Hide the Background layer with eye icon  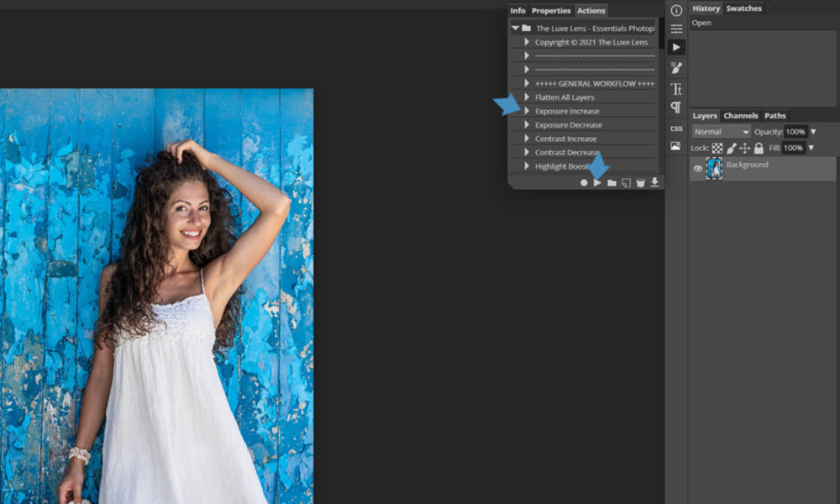point(697,169)
